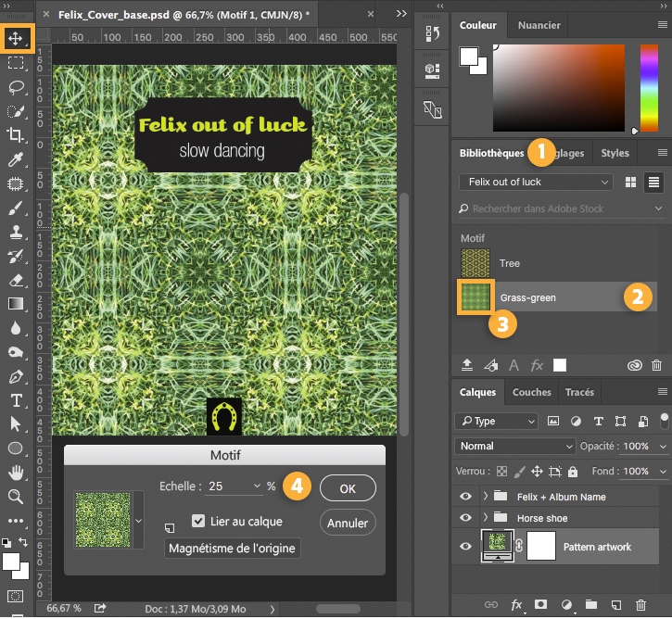Screen dimensions: 672x619
Task: Hide the Pattern artwork layer
Action: tap(465, 547)
